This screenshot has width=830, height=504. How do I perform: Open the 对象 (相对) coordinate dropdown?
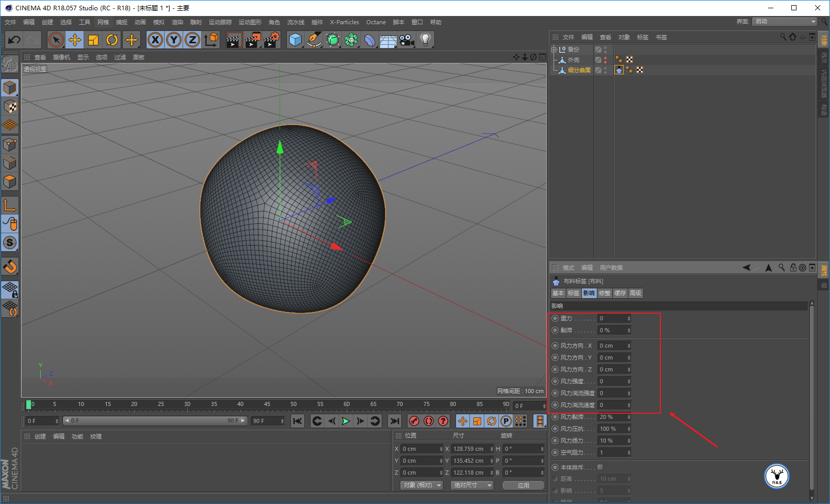click(421, 485)
